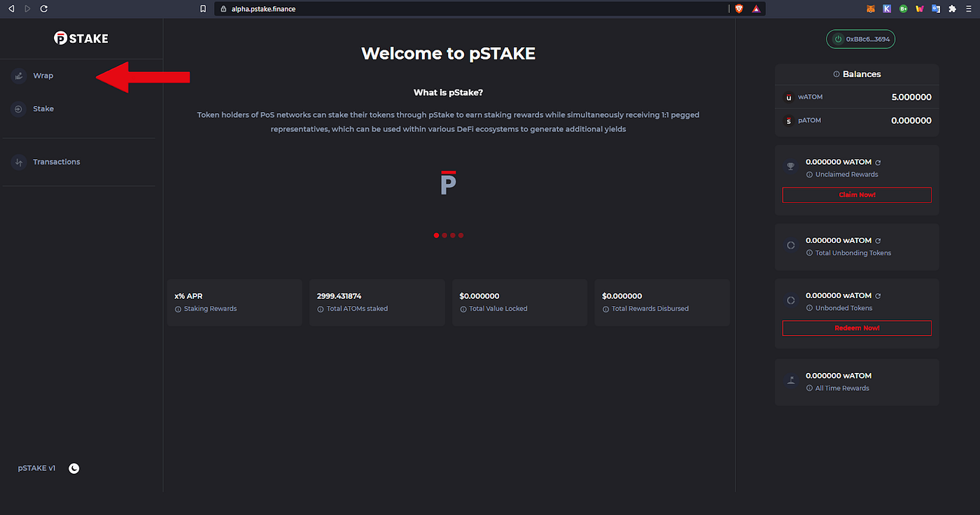Open the Google Translate extension
This screenshot has width=980, height=515.
click(936, 8)
